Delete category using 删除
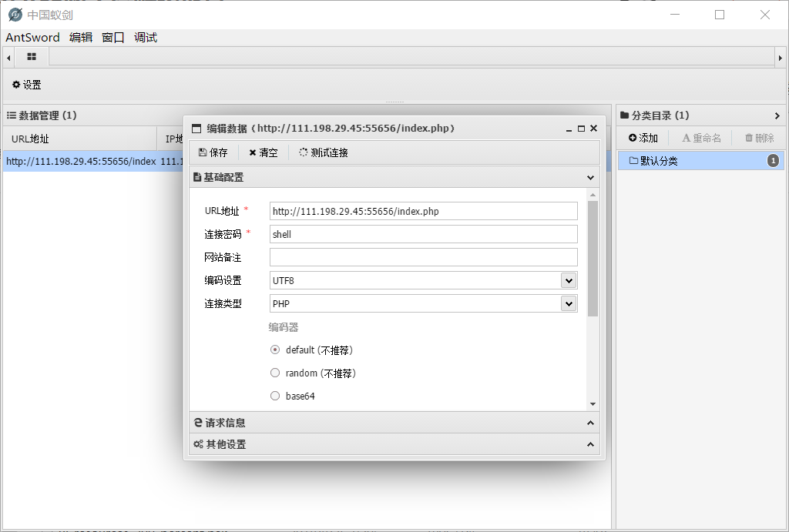 click(759, 138)
